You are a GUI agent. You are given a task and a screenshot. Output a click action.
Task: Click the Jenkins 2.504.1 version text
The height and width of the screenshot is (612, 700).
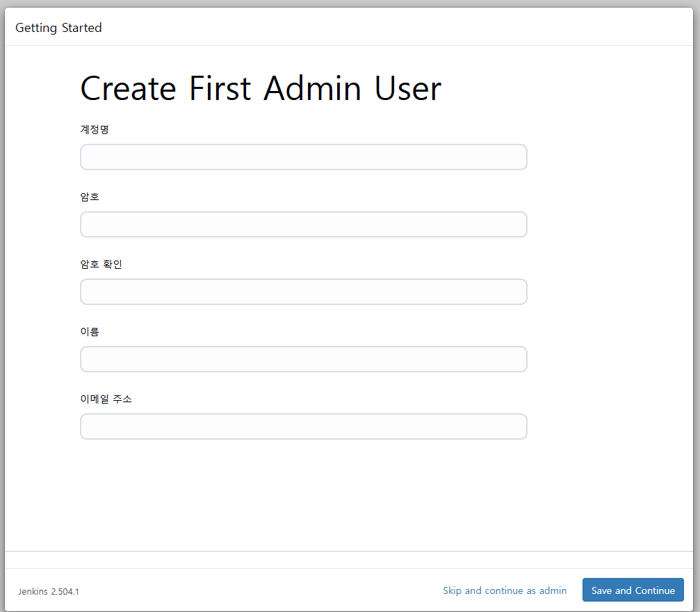coord(49,591)
